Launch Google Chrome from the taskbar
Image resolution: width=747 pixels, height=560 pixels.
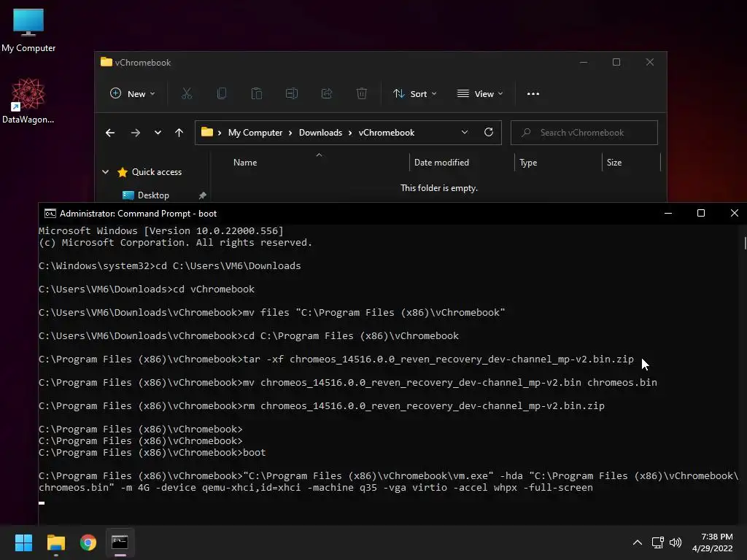(x=88, y=542)
